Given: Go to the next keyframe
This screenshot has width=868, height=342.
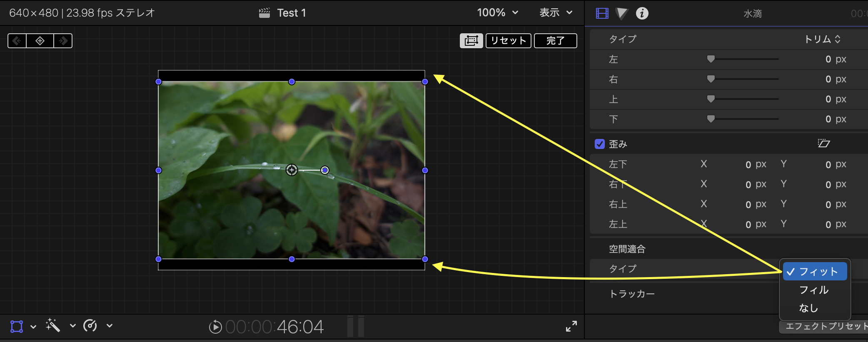Looking at the screenshot, I should [x=63, y=41].
